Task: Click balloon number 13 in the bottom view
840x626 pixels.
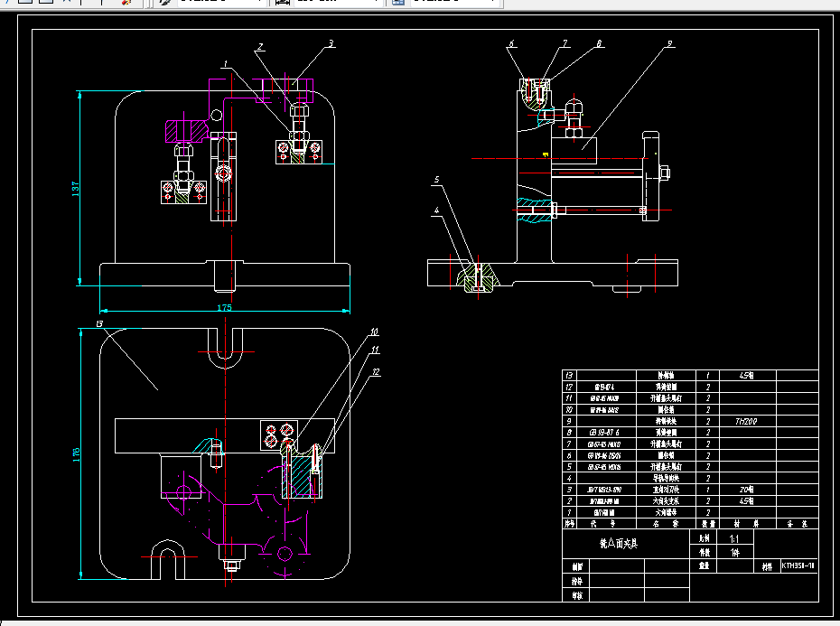Action: tap(99, 323)
